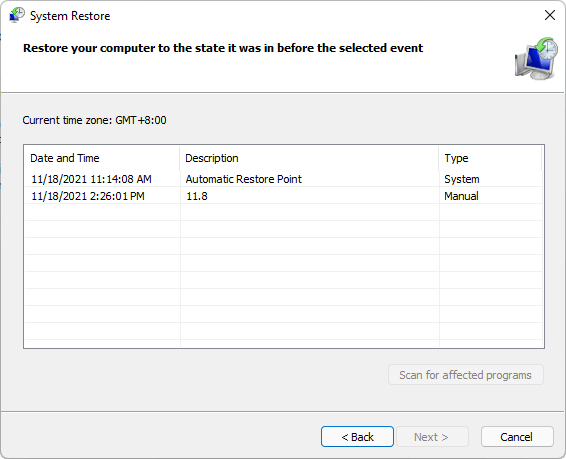Screen dimensions: 566x459
Task: Cancel the System Restore wizard
Action: 517,437
